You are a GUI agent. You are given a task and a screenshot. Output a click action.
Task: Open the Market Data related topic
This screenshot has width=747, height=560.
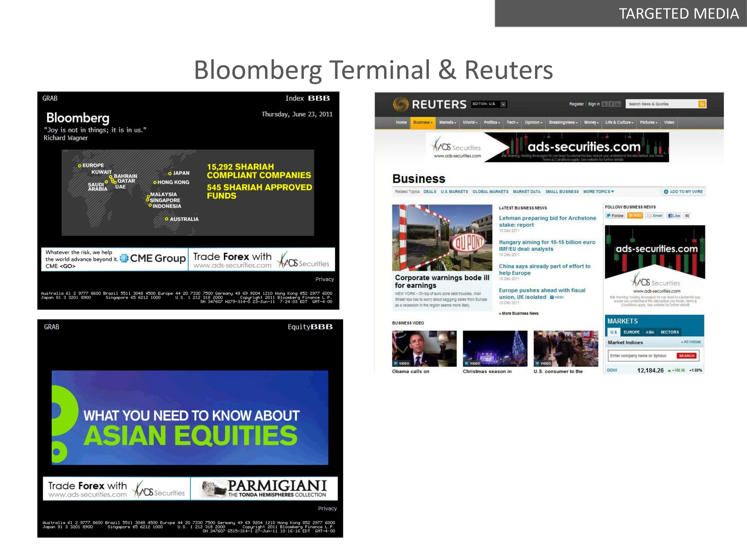coord(527,192)
